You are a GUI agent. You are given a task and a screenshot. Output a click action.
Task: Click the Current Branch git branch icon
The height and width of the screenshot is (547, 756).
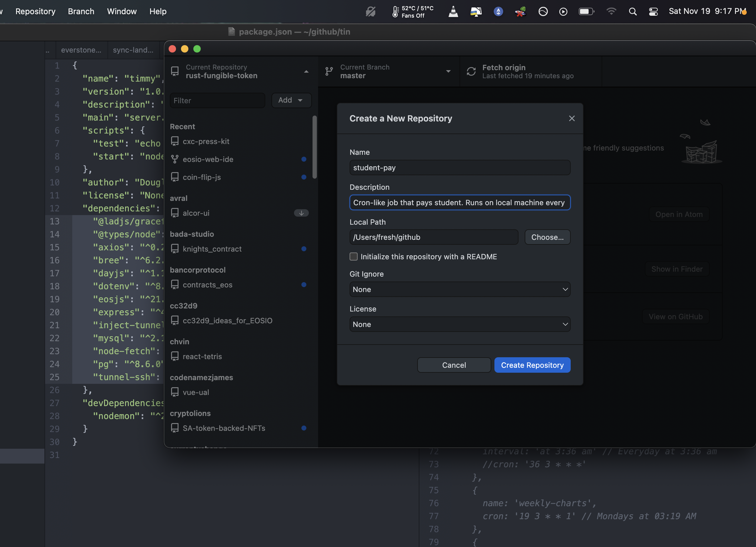[329, 71]
